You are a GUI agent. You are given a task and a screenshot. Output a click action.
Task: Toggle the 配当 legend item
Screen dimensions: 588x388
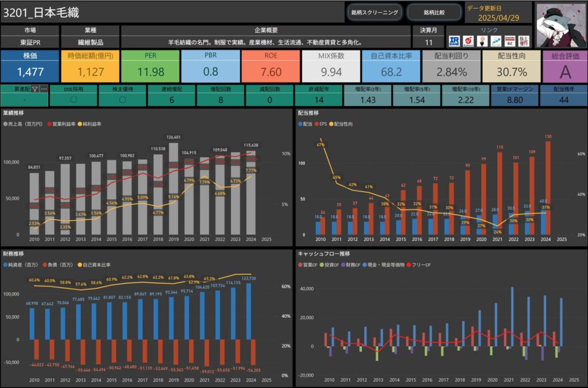click(305, 124)
